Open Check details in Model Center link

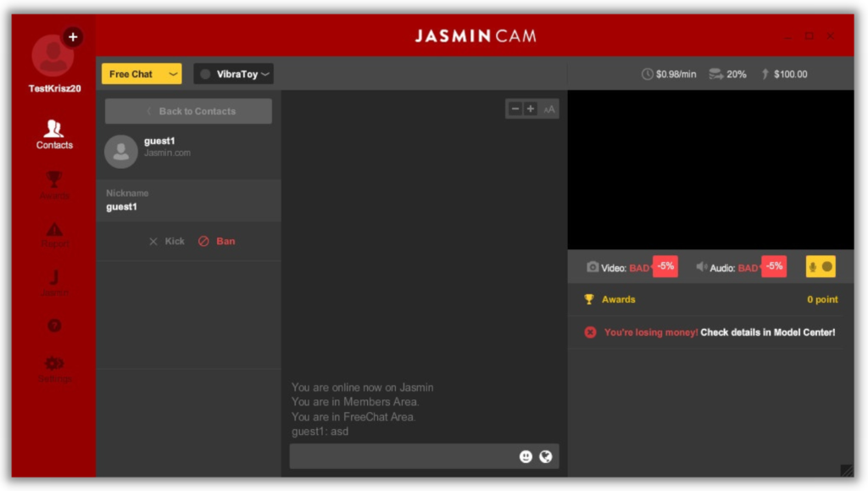click(768, 332)
